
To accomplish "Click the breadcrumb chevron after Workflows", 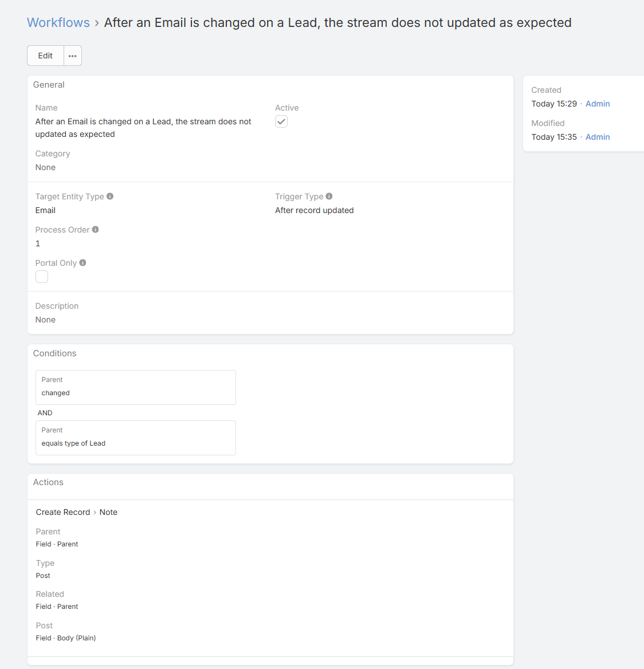I will (x=97, y=23).
